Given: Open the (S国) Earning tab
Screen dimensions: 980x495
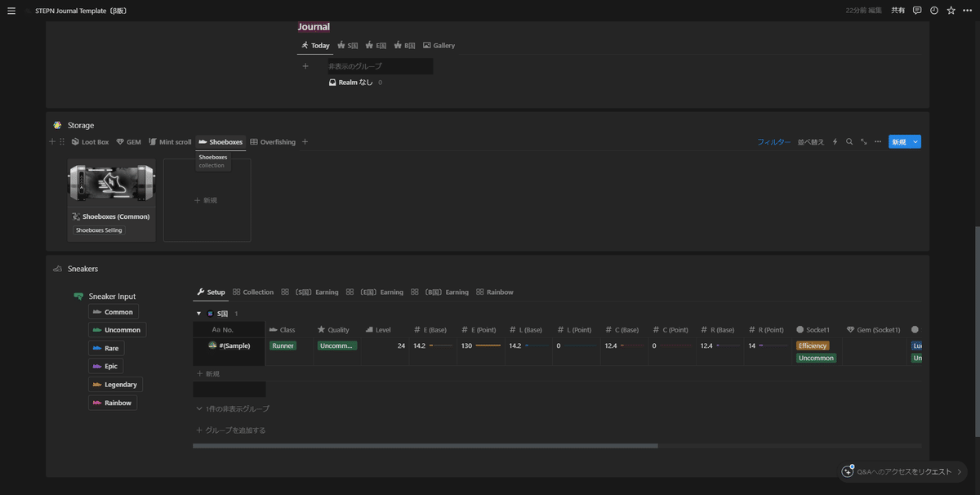Looking at the screenshot, I should [x=310, y=292].
